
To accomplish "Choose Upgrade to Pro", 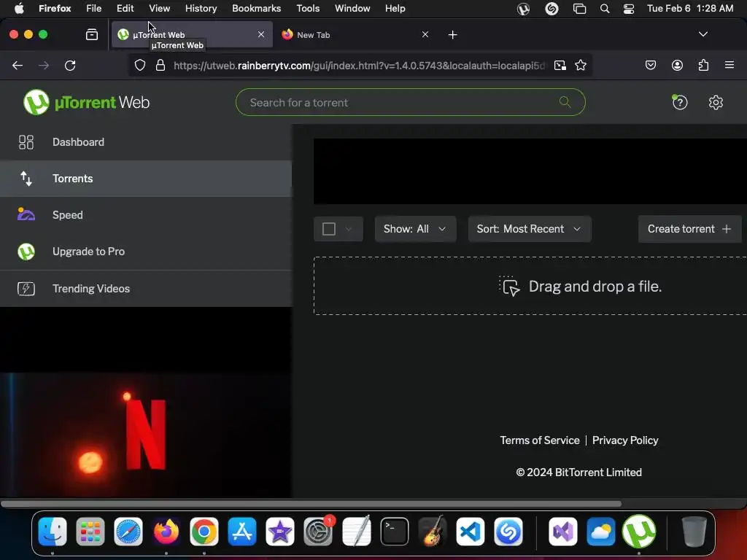I will click(x=146, y=252).
